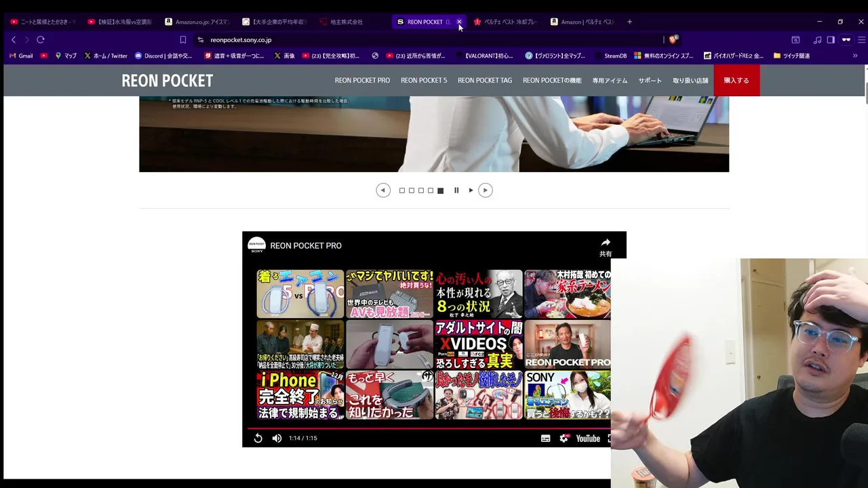Click the red 購入する button
The height and width of the screenshot is (488, 868).
736,81
